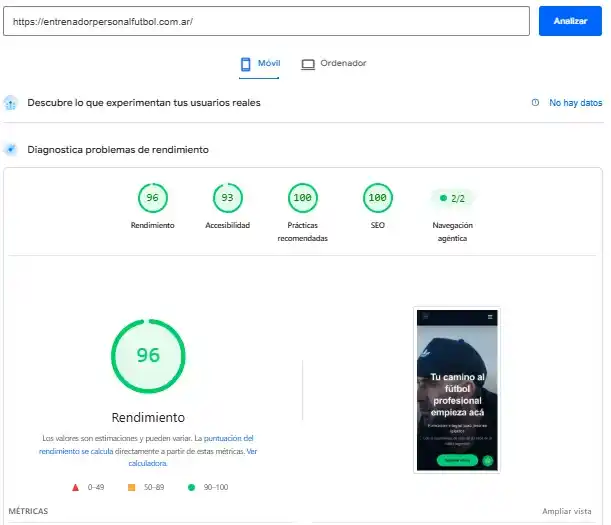Click the red triangle 0-49 legend icon
611x525 pixels.
point(76,487)
